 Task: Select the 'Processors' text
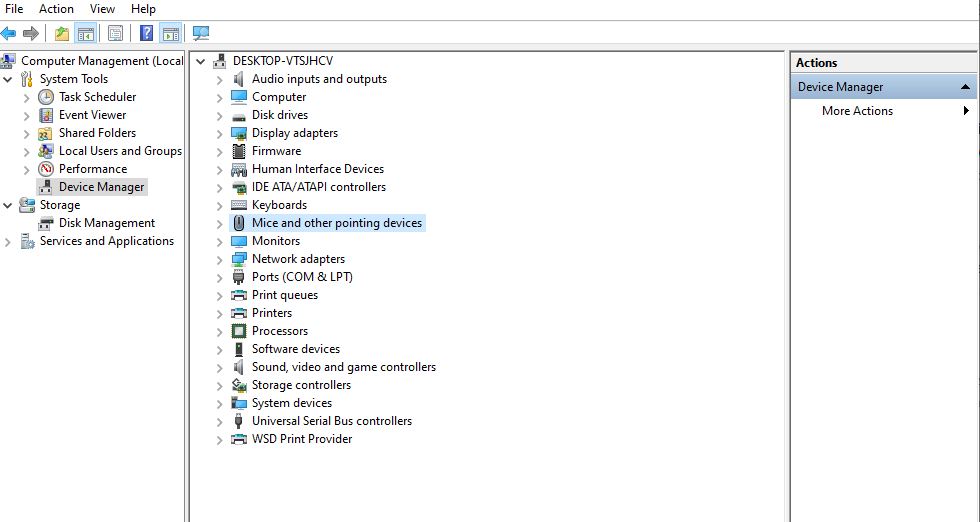tap(279, 331)
